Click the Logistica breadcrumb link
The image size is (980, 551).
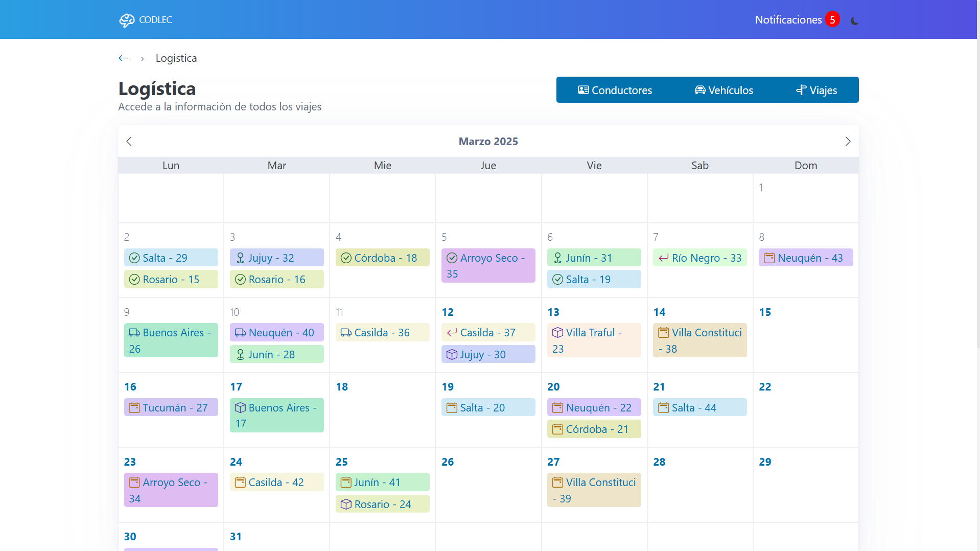176,58
